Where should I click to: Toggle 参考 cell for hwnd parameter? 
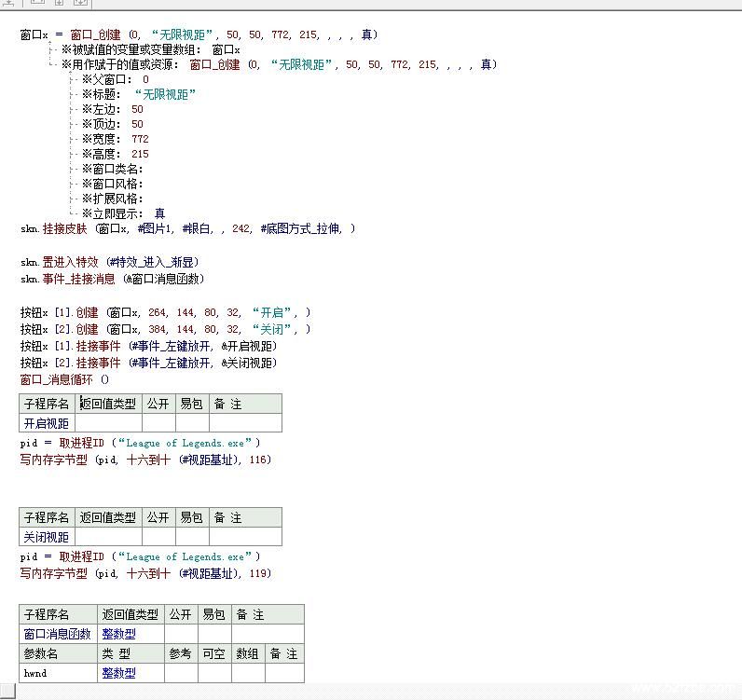pyautogui.click(x=181, y=673)
